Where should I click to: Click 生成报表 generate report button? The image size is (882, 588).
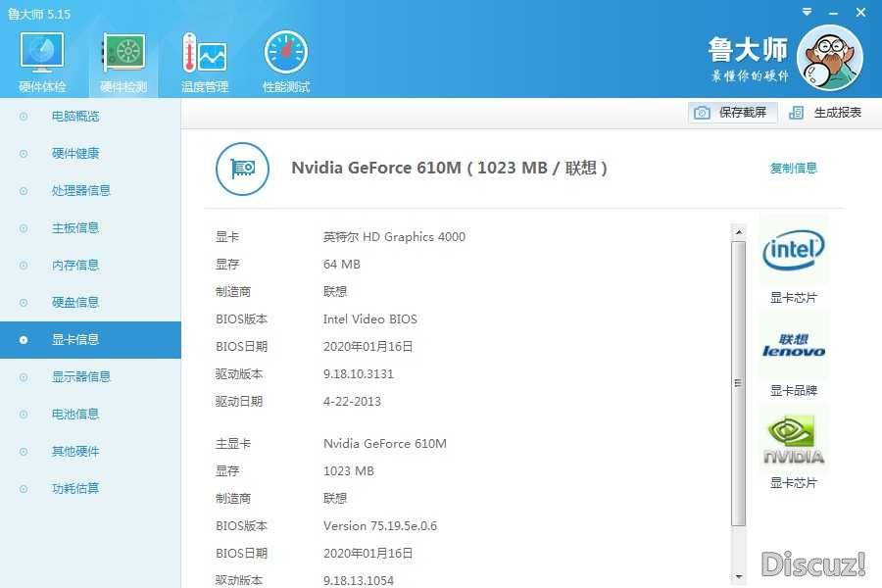[x=826, y=113]
